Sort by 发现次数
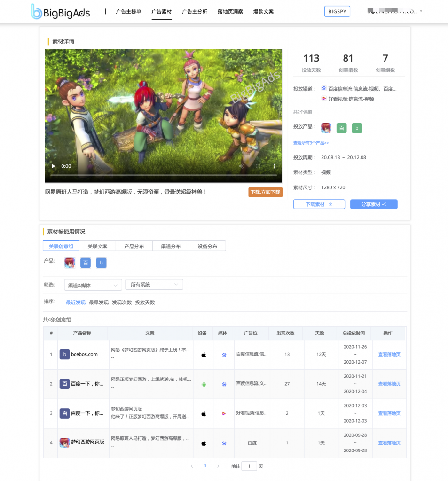 coord(122,302)
